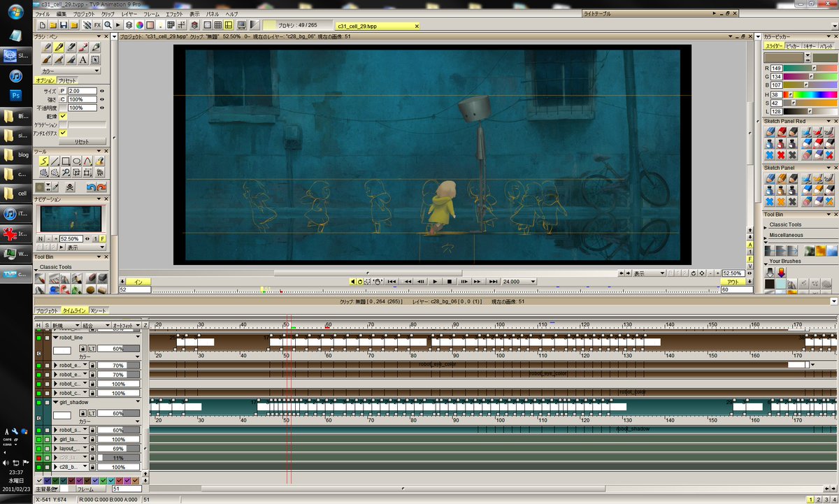Adjust robot_line layer opacity slider 60%

(118, 347)
